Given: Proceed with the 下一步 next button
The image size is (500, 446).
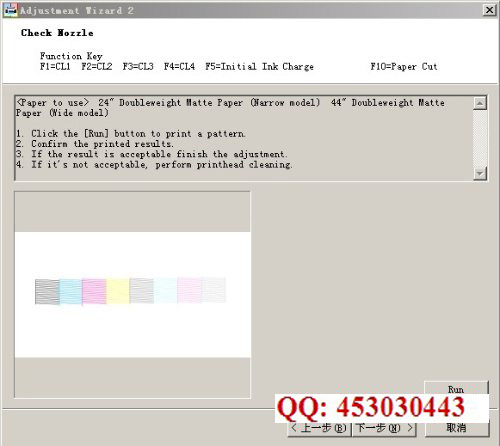Looking at the screenshot, I should click(384, 428).
